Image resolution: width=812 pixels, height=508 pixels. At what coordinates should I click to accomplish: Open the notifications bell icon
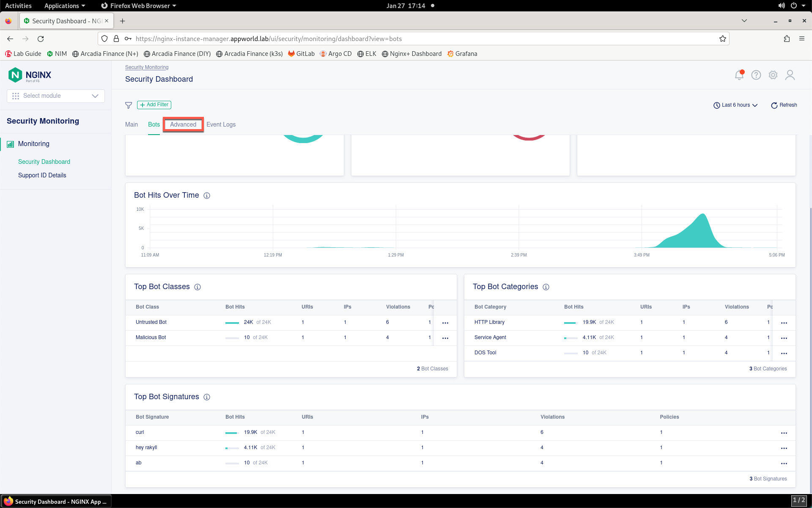click(x=739, y=75)
